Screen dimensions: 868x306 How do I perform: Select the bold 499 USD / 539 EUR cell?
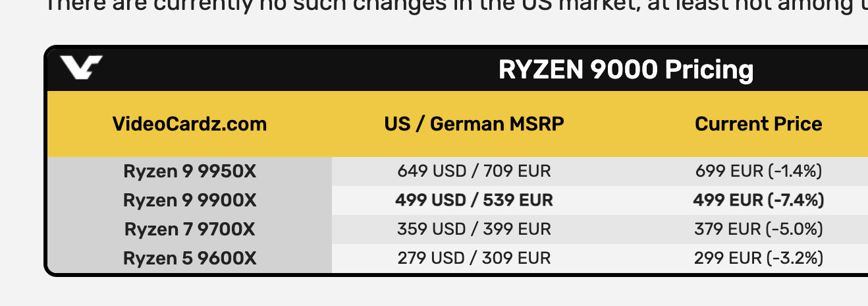click(474, 200)
